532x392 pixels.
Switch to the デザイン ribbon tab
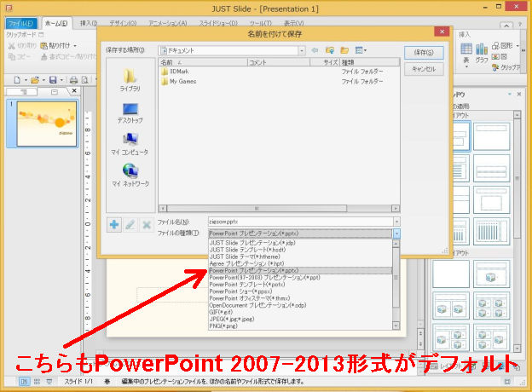(x=123, y=23)
